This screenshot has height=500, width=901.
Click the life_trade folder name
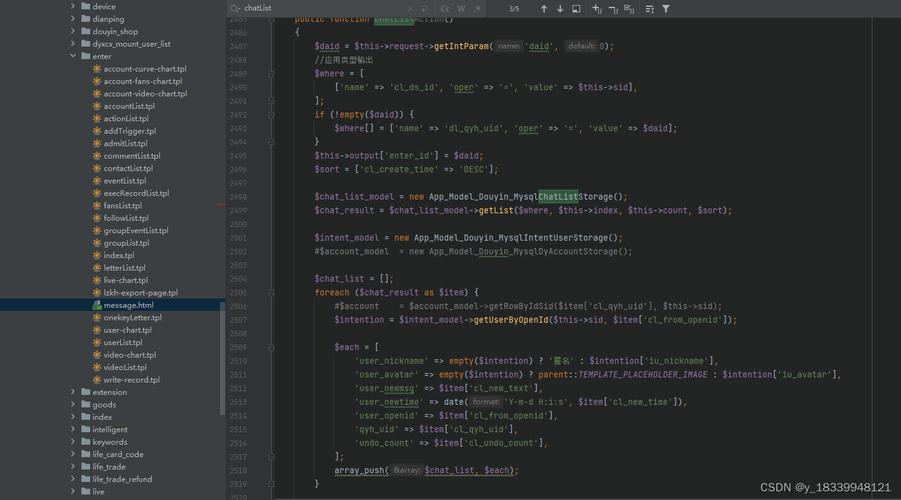[109, 467]
